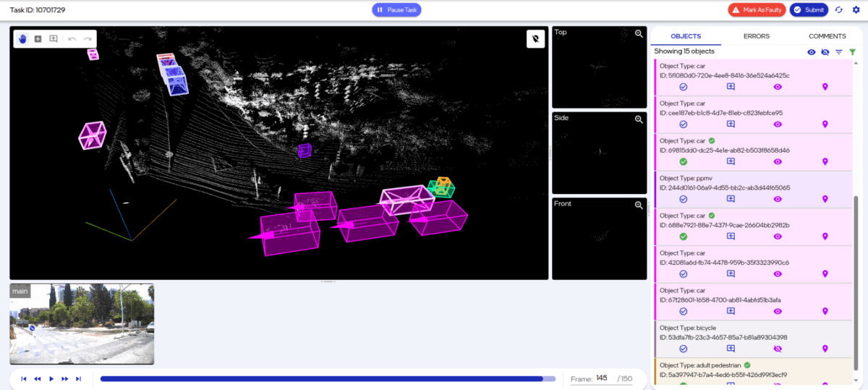Step forward with fast-forward button

65,378
